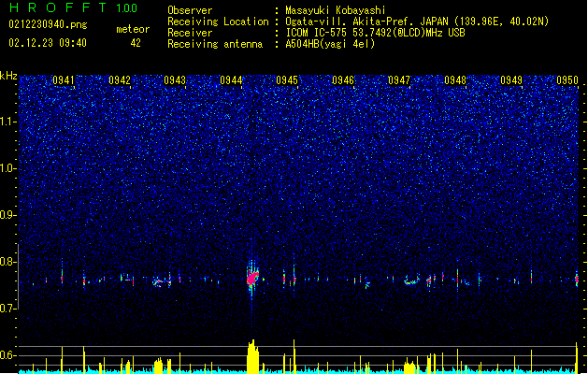The width and height of the screenshot is (588, 374).
Task: Click the 0942 time marker
Action: [x=120, y=80]
